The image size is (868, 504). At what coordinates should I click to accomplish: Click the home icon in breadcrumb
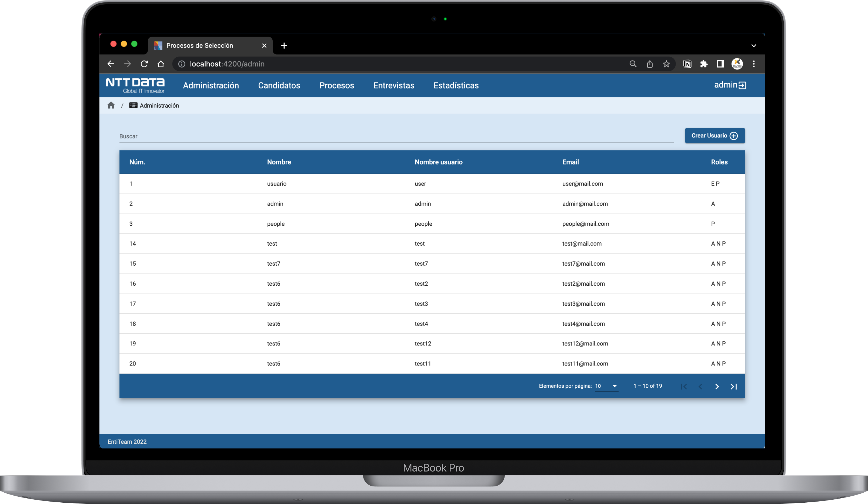pos(111,106)
